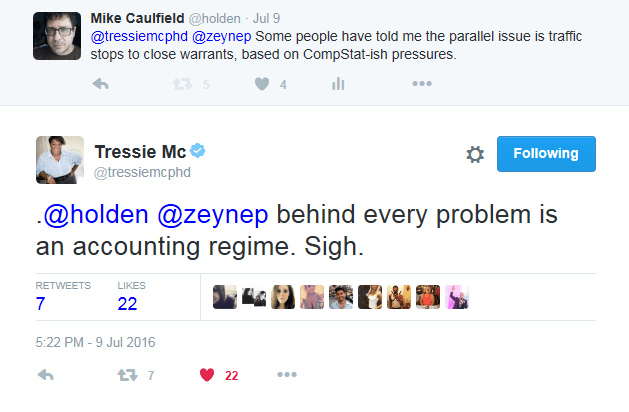Click the first liker's avatar thumbnail

(x=225, y=297)
